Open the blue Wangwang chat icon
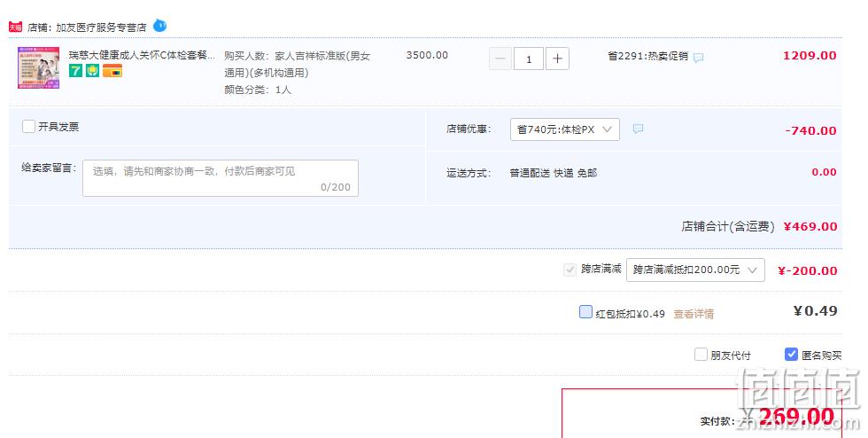 [159, 26]
